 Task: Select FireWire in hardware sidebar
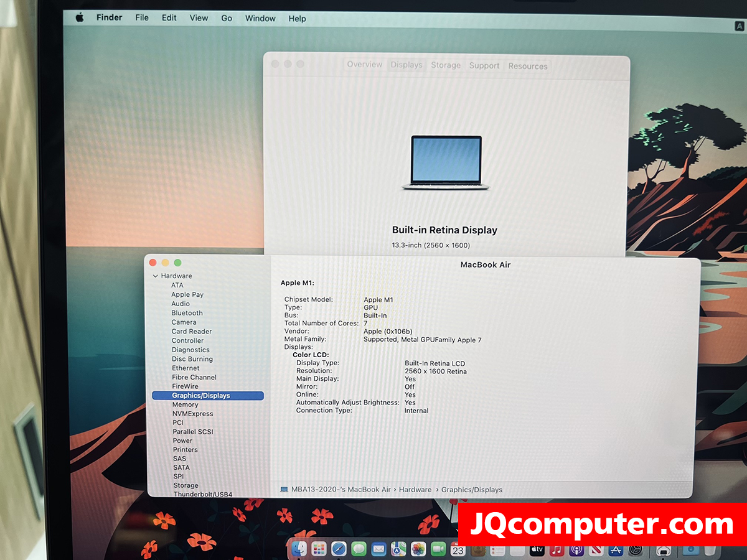pos(186,386)
